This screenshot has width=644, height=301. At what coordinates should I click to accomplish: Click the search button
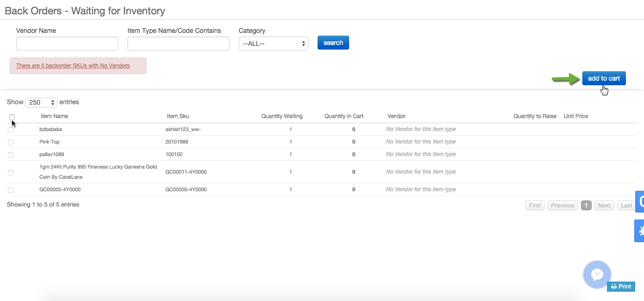pos(333,42)
